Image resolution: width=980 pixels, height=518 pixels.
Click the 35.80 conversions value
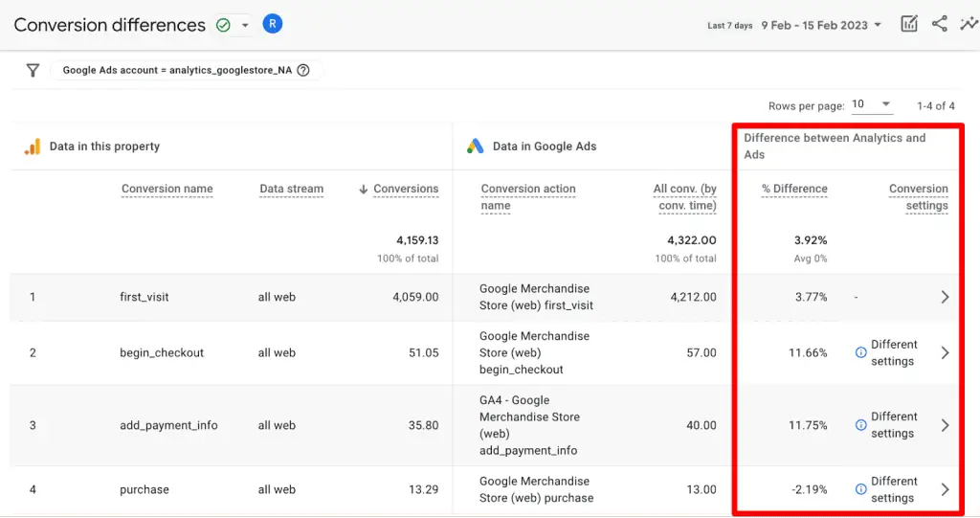pos(424,425)
